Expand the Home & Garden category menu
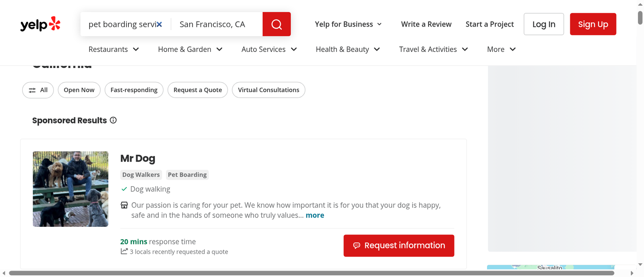This screenshot has width=644, height=277. (190, 49)
